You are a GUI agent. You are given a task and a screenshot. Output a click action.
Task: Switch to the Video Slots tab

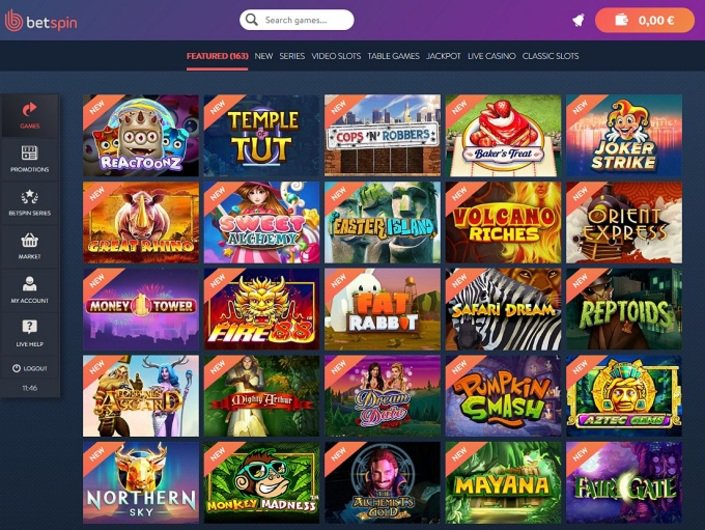[336, 56]
